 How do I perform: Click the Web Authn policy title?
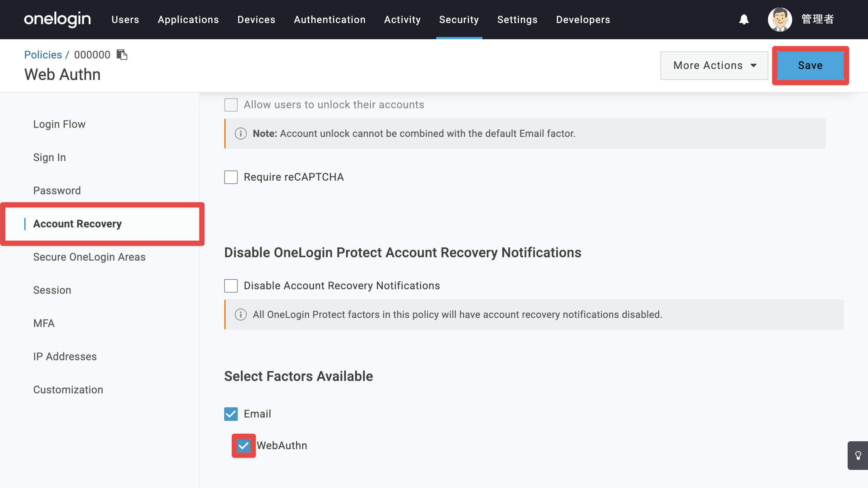tap(62, 75)
